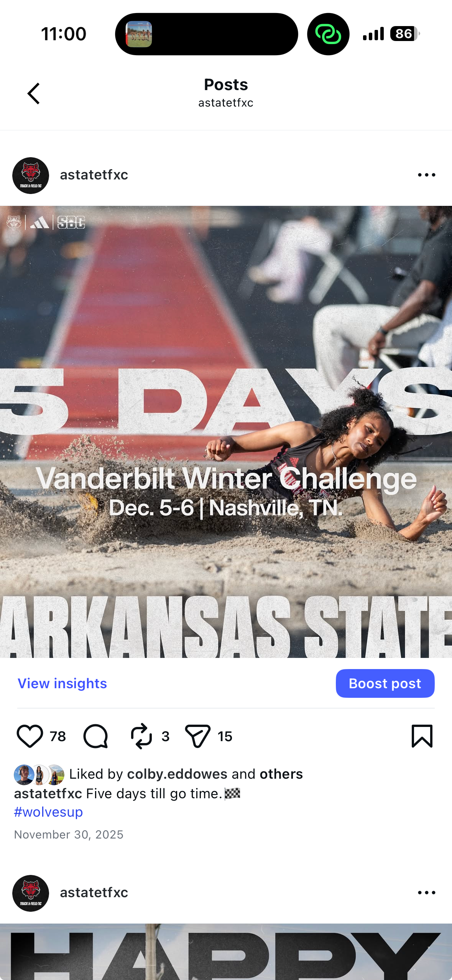Open the astatetfxc profile picture on first post
452x980 pixels.
(31, 175)
